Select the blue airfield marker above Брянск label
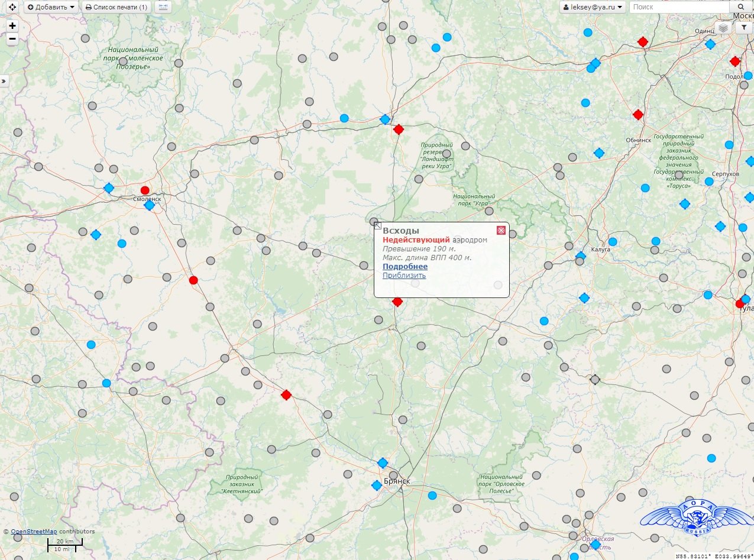This screenshot has height=560, width=754. click(x=383, y=462)
